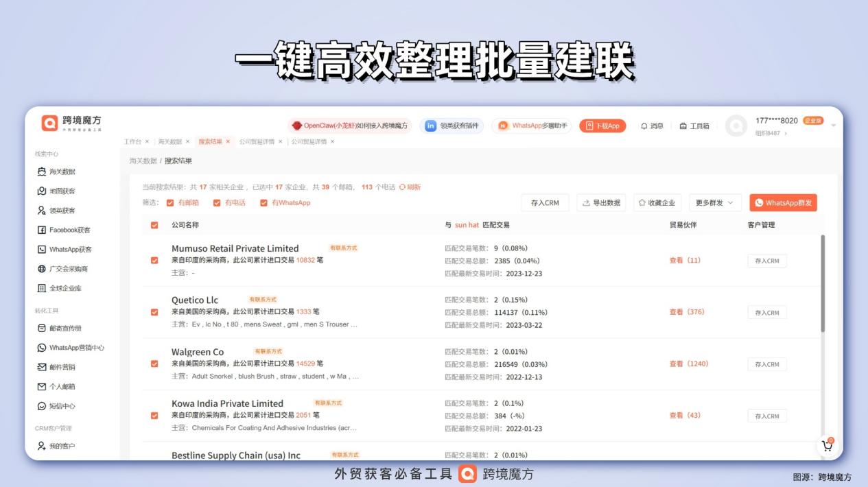Viewport: 868px width, 487px height.
Task: Toggle the 有电话 filter checkbox
Action: 217,203
